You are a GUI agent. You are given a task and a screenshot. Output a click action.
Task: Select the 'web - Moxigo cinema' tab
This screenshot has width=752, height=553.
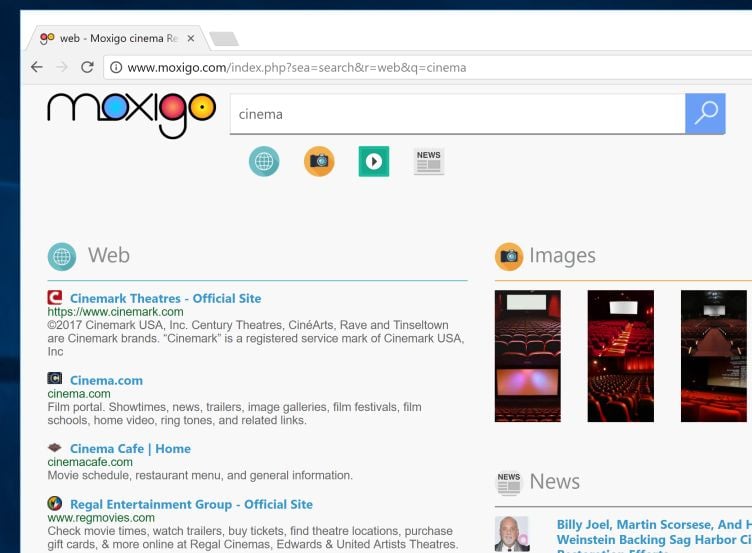(x=118, y=38)
